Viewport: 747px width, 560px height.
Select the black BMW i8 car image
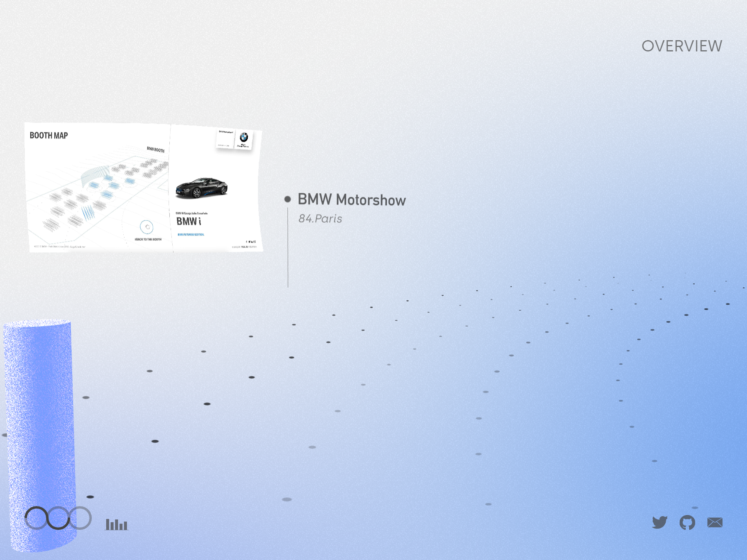201,187
